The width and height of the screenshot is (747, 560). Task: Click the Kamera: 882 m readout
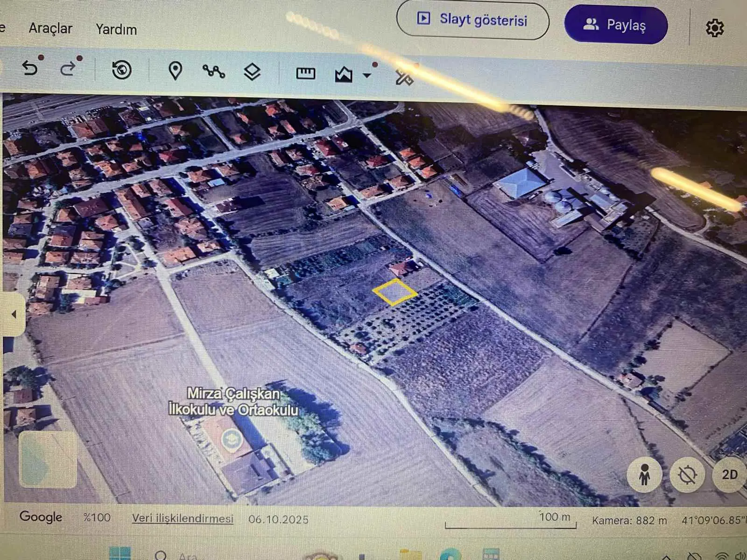click(629, 520)
